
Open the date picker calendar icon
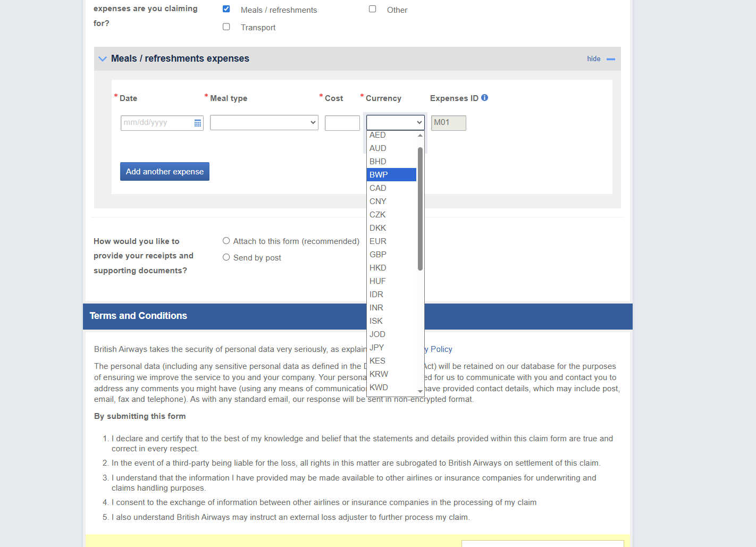197,123
